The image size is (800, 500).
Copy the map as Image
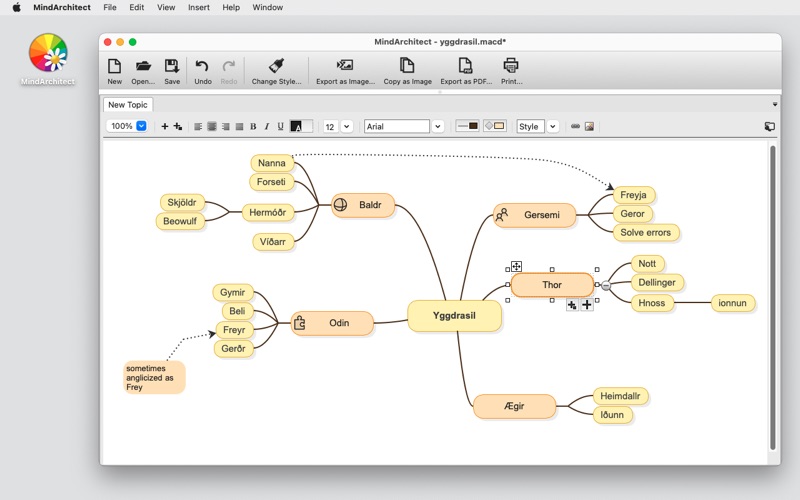coord(407,71)
